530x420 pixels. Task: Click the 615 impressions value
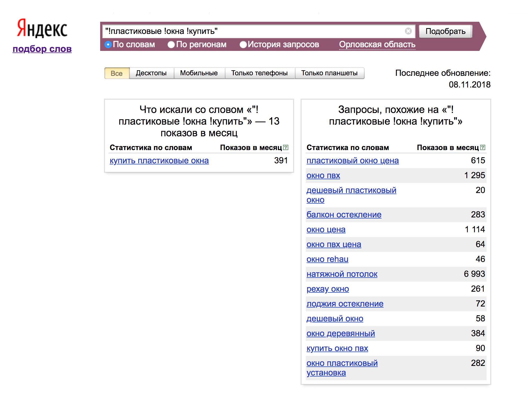(478, 160)
